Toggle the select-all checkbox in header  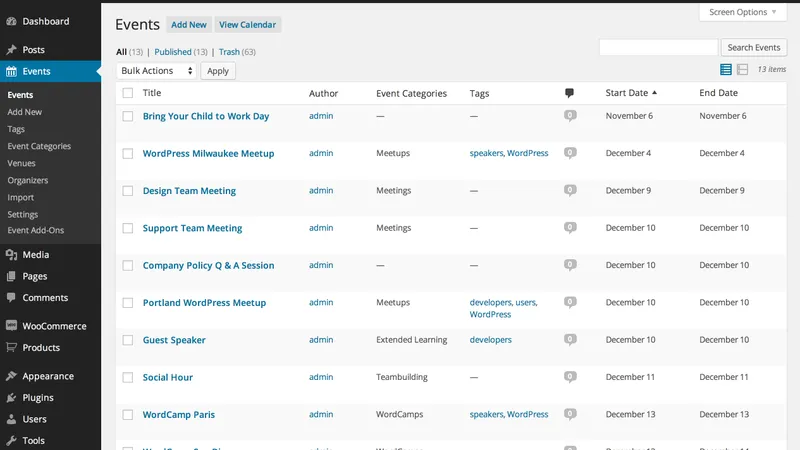128,93
